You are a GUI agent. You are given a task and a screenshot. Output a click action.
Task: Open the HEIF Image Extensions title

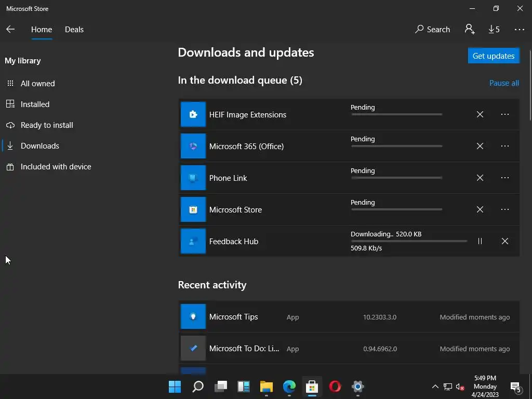pos(248,115)
